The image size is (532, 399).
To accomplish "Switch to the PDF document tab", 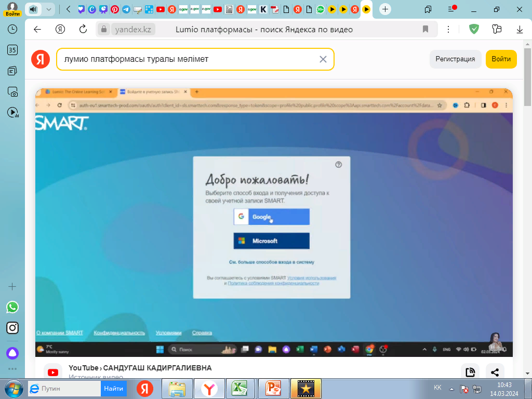I will coord(274,9).
